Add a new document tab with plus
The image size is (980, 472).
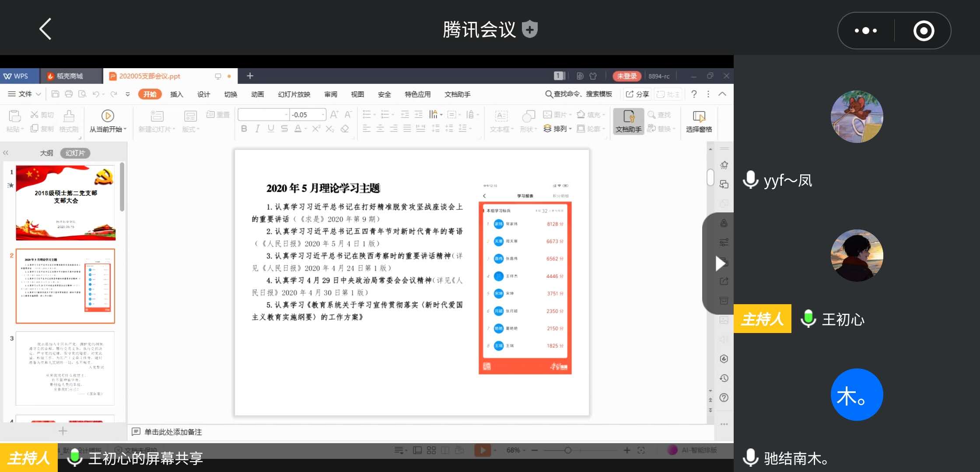point(250,76)
